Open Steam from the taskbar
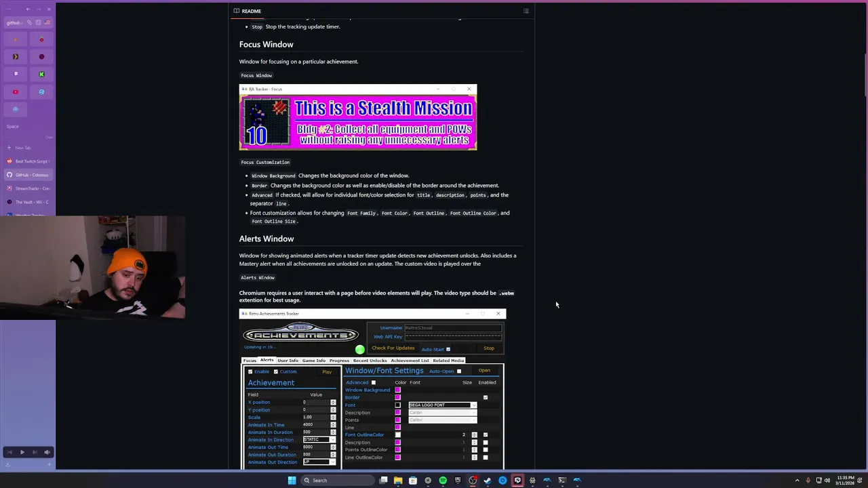 point(488,480)
